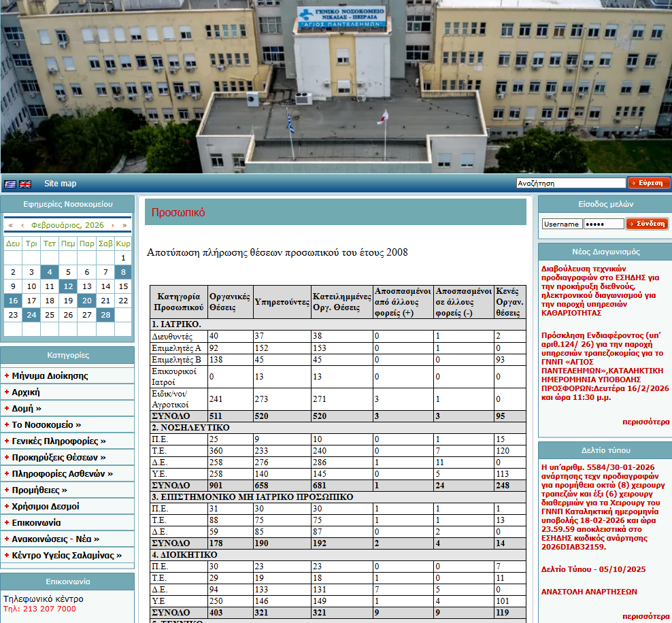Open the Site map link
This screenshot has height=623, width=672.
61,184
